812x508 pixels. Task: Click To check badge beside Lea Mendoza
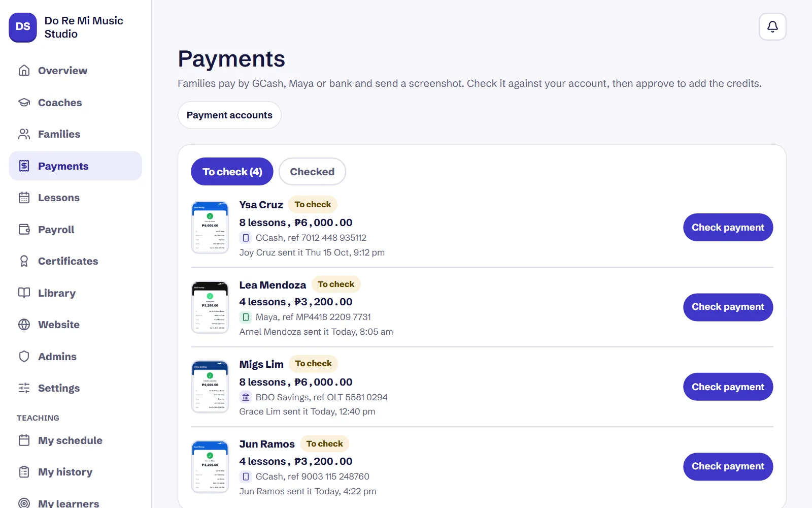pyautogui.click(x=336, y=284)
